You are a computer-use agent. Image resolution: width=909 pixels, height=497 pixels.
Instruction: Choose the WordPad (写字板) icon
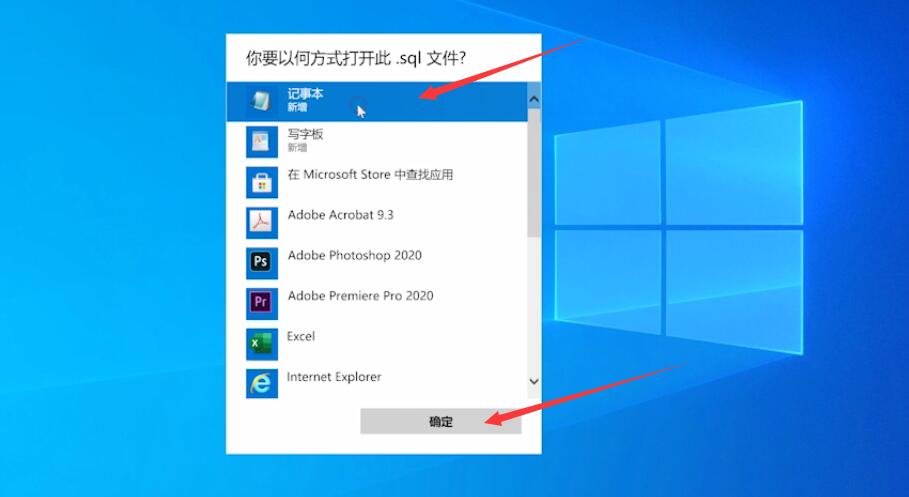261,142
